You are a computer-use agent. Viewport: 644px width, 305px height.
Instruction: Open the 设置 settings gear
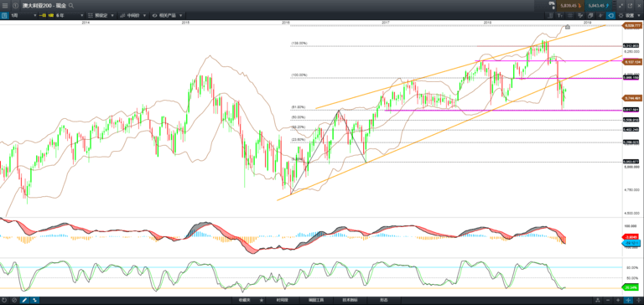coord(626,15)
